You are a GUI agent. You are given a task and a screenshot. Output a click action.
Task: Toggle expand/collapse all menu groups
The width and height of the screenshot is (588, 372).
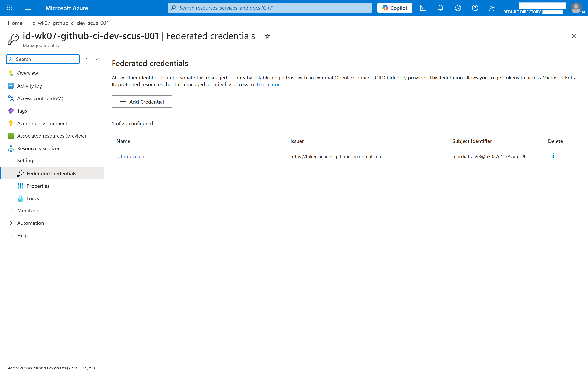coord(86,59)
